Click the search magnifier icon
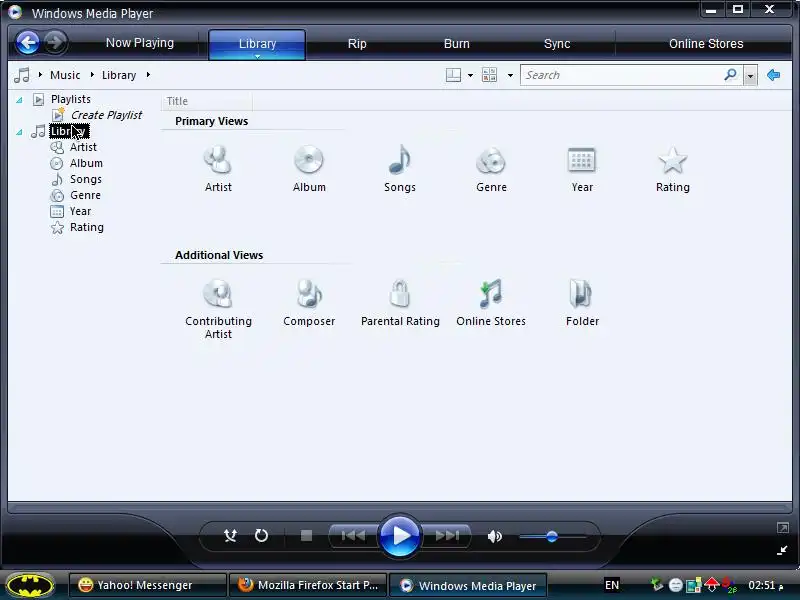800x600 pixels. coord(731,75)
